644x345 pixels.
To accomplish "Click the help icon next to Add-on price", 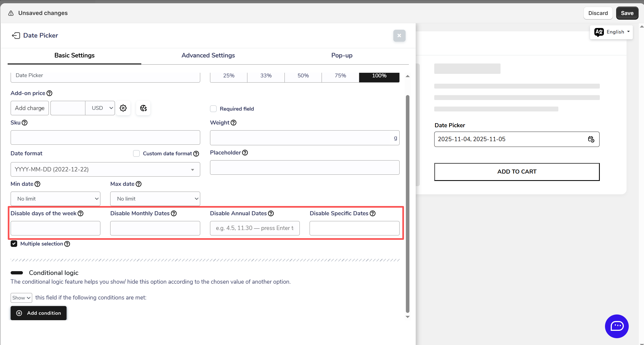I will pos(49,93).
